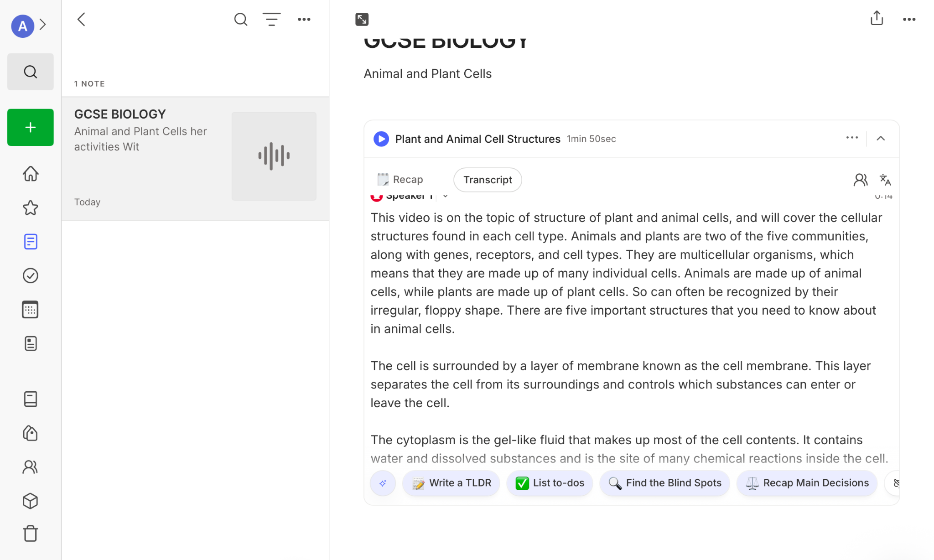Click the AI sparkle suggestions button

[x=383, y=483]
